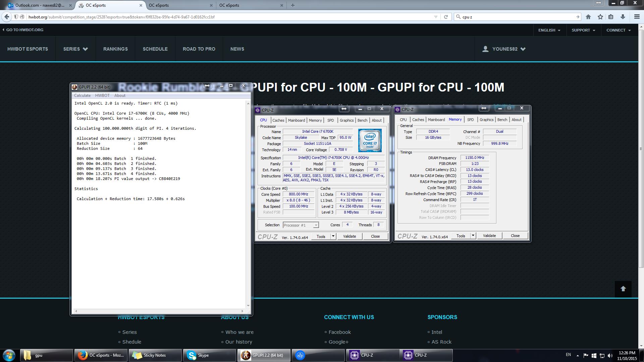Open Tools dropdown arrow in CPU-Z Memory window
The width and height of the screenshot is (644, 362).
(473, 236)
